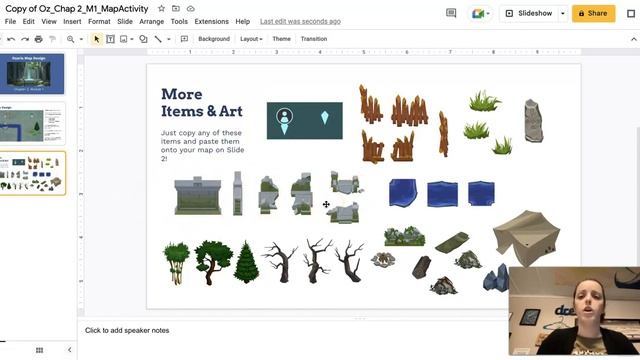
Task: Select the Line tool
Action: (x=158, y=39)
